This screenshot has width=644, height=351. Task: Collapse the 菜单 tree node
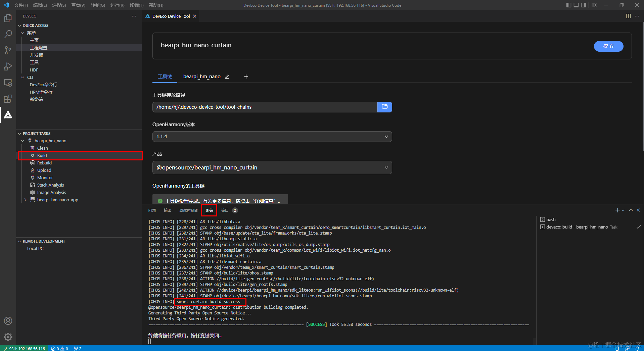(x=22, y=33)
